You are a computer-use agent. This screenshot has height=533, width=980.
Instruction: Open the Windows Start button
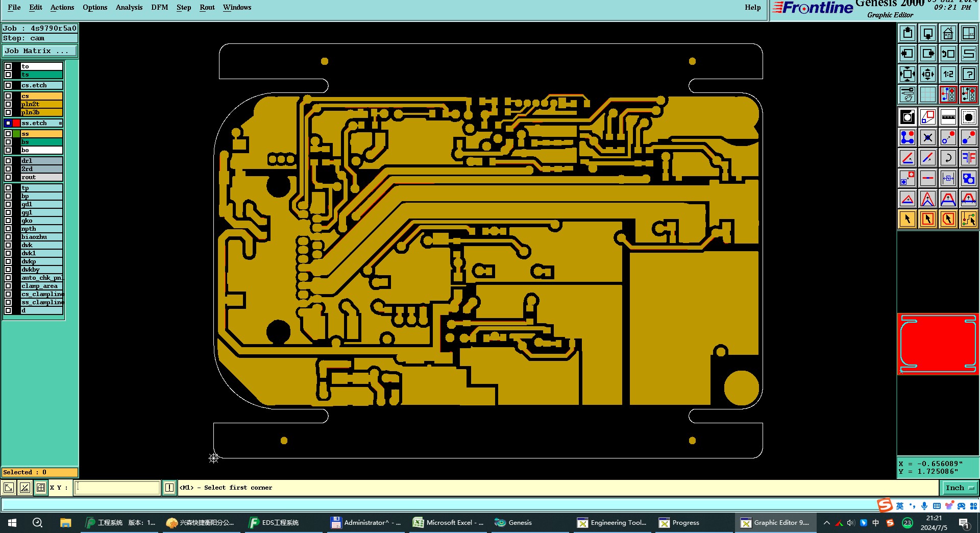tap(12, 523)
